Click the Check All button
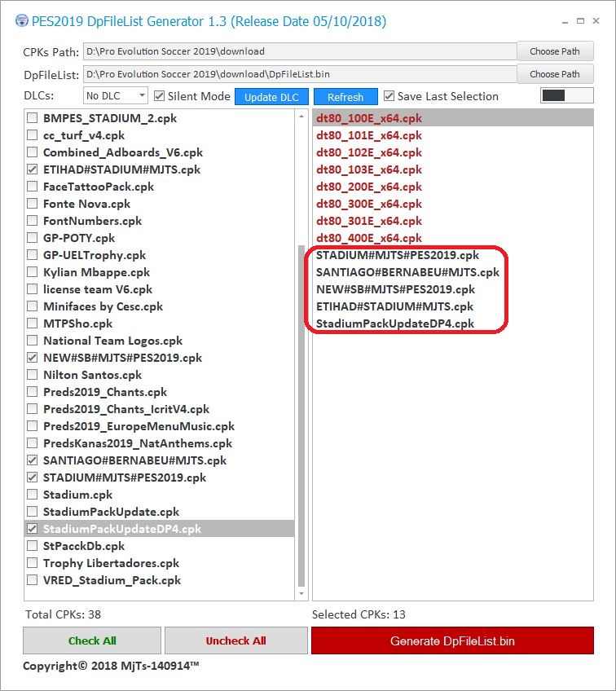The image size is (616, 691). (92, 640)
